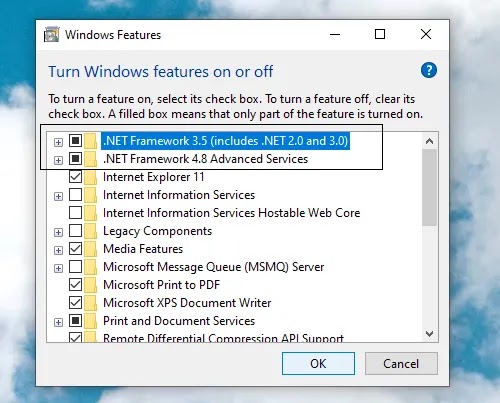Check the Microsoft Message Queue (MSMQ) Server box
Viewport: 500px width, 403px height.
[x=75, y=266]
